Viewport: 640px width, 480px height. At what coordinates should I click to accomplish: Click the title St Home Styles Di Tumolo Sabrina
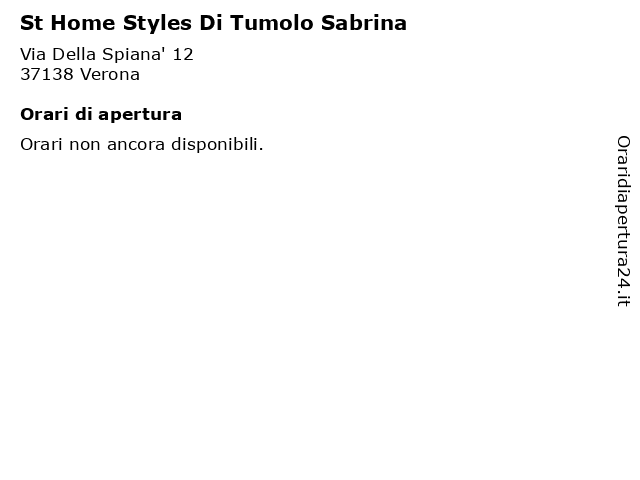point(213,23)
